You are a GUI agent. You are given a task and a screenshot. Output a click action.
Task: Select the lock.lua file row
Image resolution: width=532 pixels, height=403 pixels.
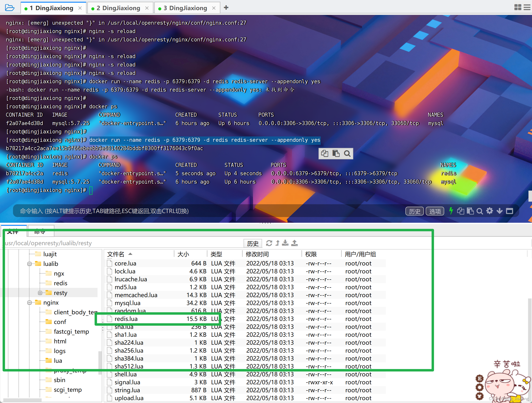coord(245,271)
